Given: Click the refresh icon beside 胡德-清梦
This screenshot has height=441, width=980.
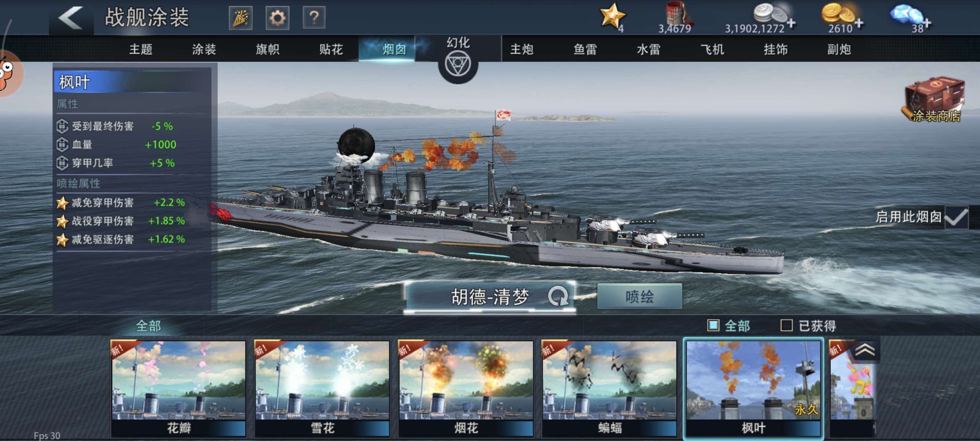Looking at the screenshot, I should point(558,296).
